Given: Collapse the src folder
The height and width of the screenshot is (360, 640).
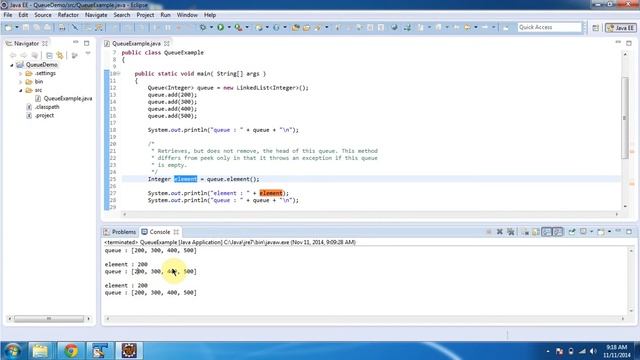Looking at the screenshot, I should point(20,90).
